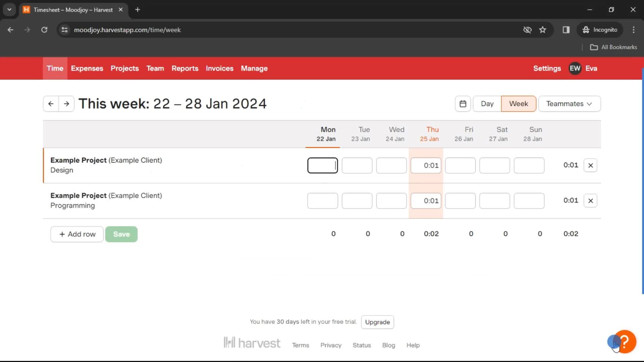Image resolution: width=644 pixels, height=362 pixels.
Task: Open the Reports menu item
Action: (185, 68)
